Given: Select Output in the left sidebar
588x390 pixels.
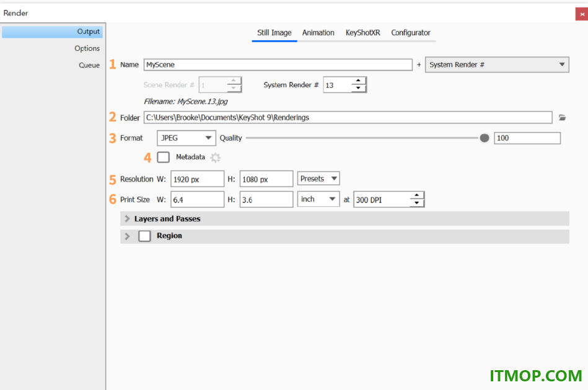Looking at the screenshot, I should click(52, 32).
